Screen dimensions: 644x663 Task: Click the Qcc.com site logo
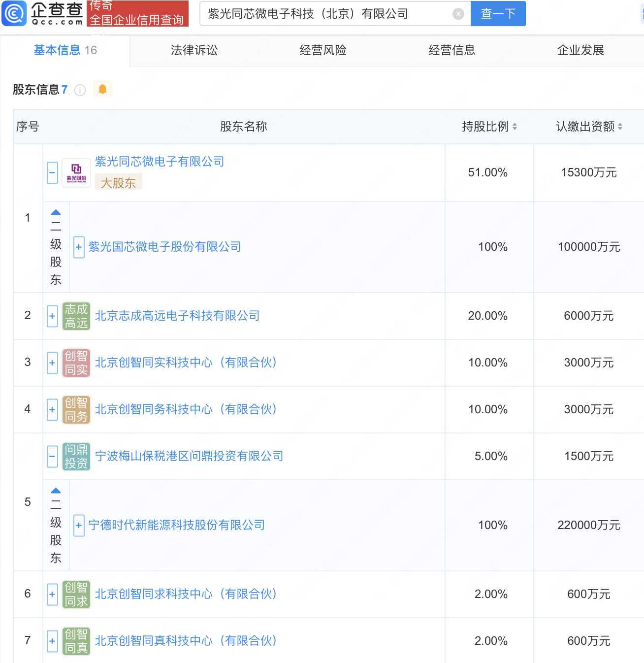tap(42, 13)
